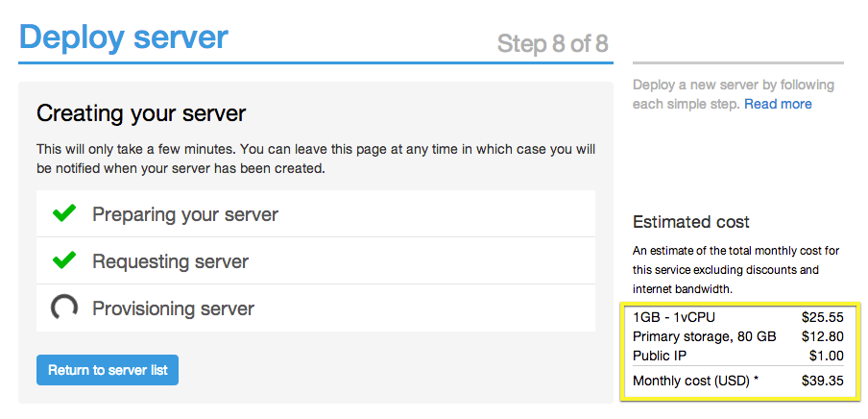868x419 pixels.
Task: Click the Creating your server heading
Action: pos(141,114)
